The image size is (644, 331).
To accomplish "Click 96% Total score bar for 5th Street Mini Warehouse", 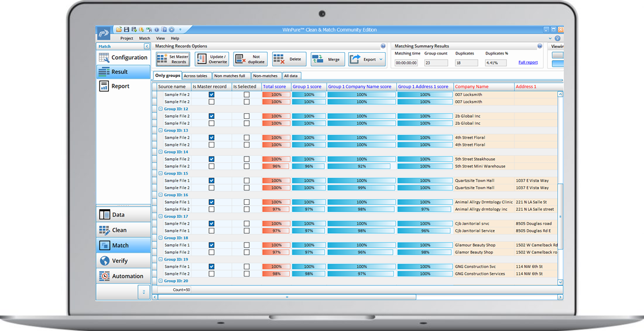I will click(x=276, y=166).
